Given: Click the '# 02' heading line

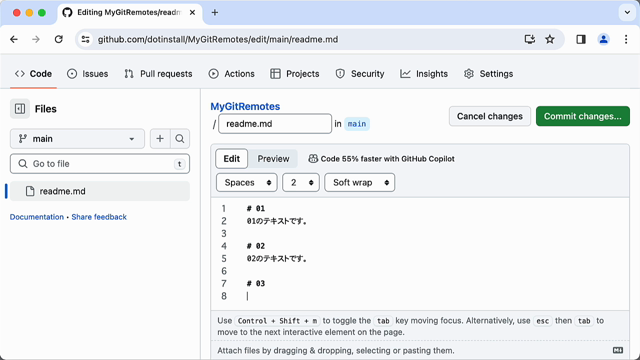Looking at the screenshot, I should (x=256, y=246).
